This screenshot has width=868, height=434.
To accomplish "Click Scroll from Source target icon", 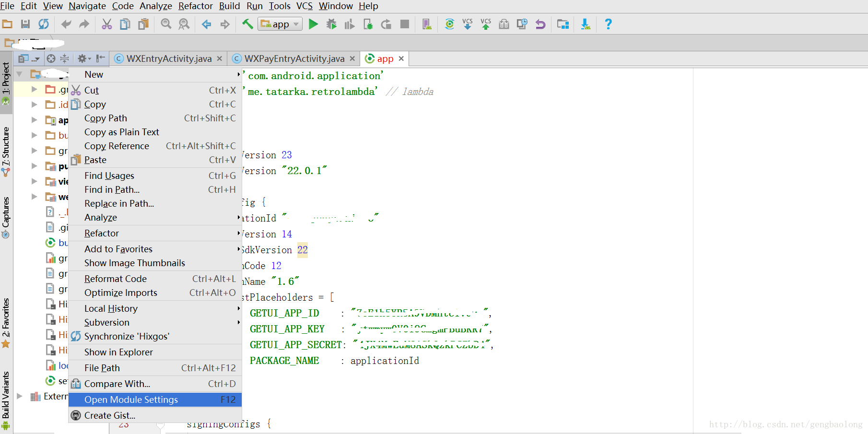I will coord(51,59).
